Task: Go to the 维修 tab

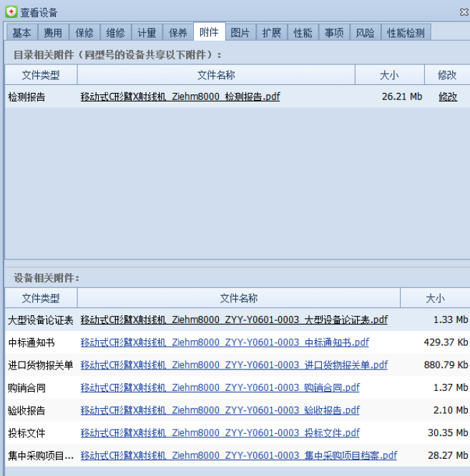Action: pos(116,32)
